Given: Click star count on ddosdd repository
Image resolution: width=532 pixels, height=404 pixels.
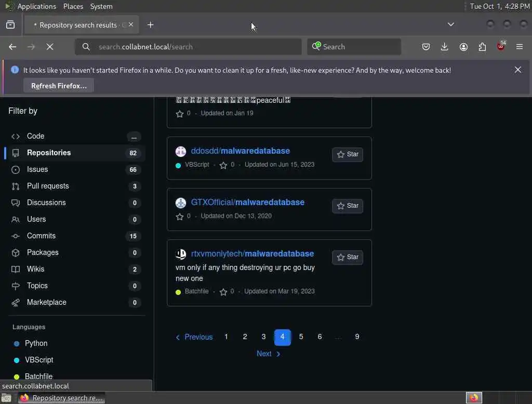Looking at the screenshot, I should [227, 165].
